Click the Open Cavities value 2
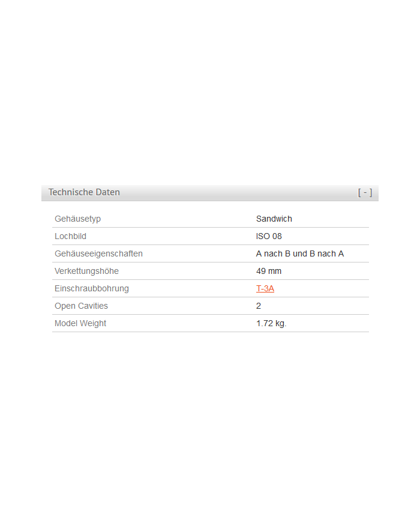Viewport: 420px width, 522px height. tap(259, 306)
